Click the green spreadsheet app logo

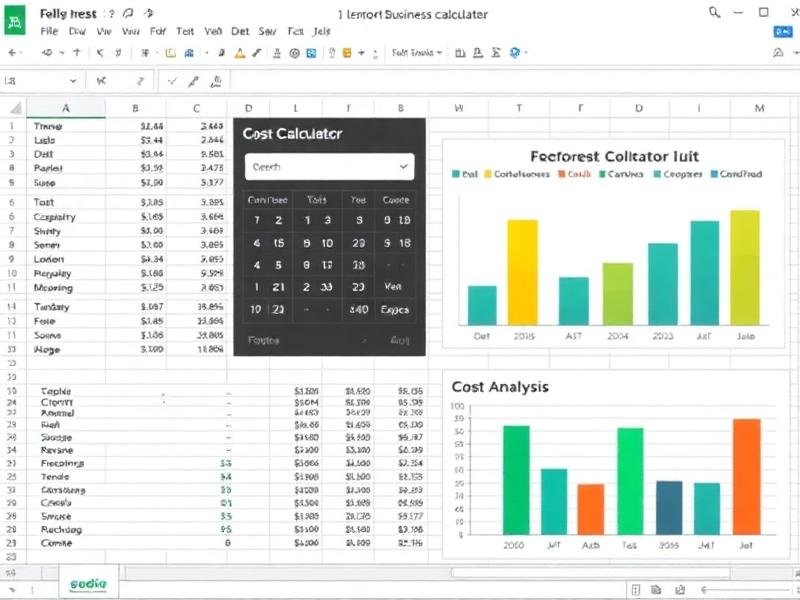click(15, 22)
